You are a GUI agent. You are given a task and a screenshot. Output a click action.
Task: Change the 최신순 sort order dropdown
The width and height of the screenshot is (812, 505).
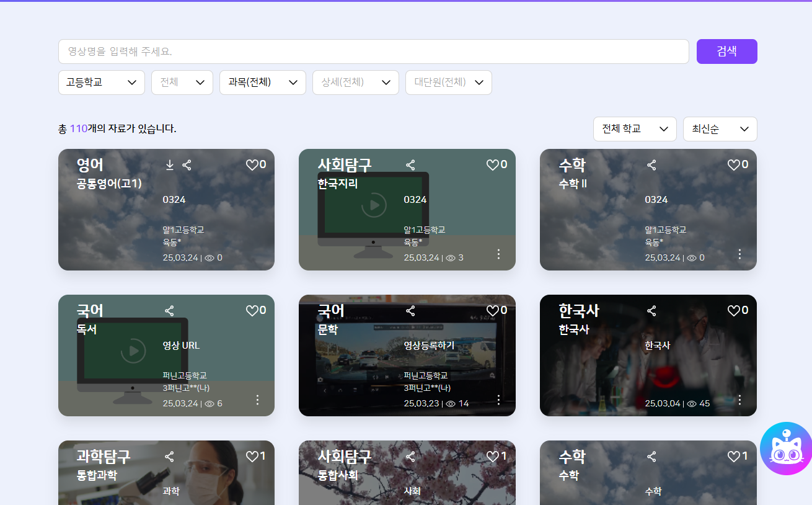pos(720,129)
